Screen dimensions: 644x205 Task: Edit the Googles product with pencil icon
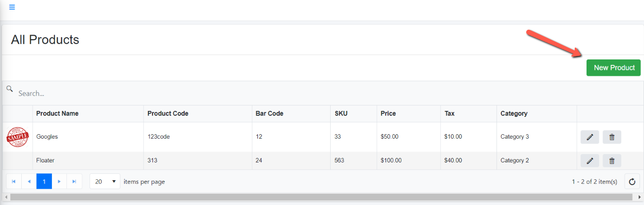pos(590,137)
